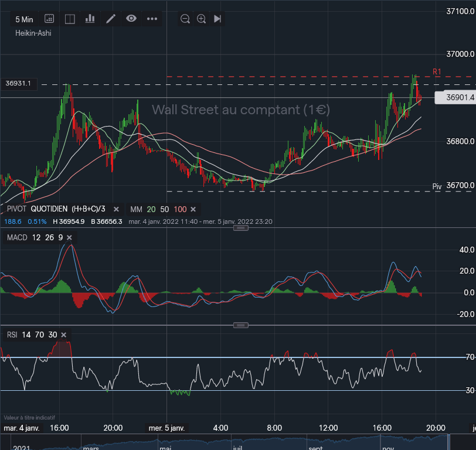Image resolution: width=476 pixels, height=450 pixels.
Task: Click the 2021 label in the overview navigator
Action: point(22,448)
